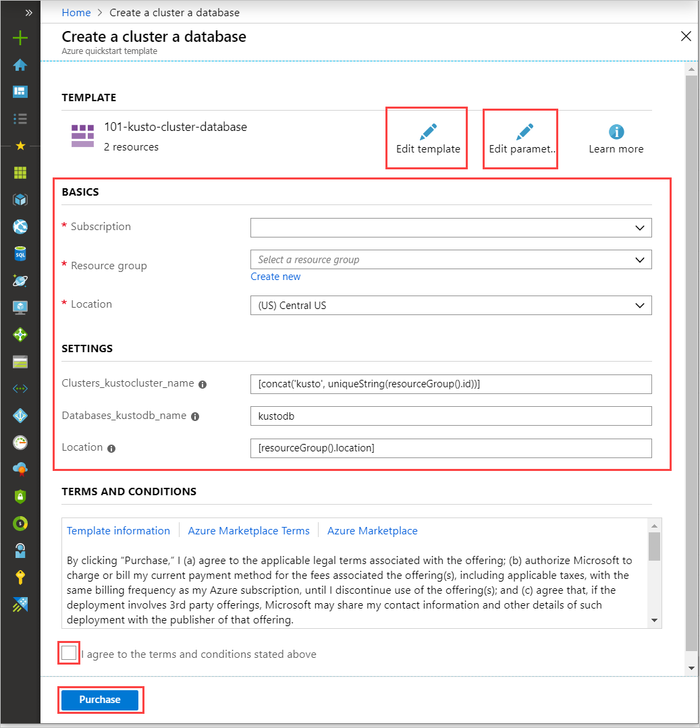Viewport: 700px width, 728px height.
Task: Check I agree to the terms checkbox
Action: (69, 653)
